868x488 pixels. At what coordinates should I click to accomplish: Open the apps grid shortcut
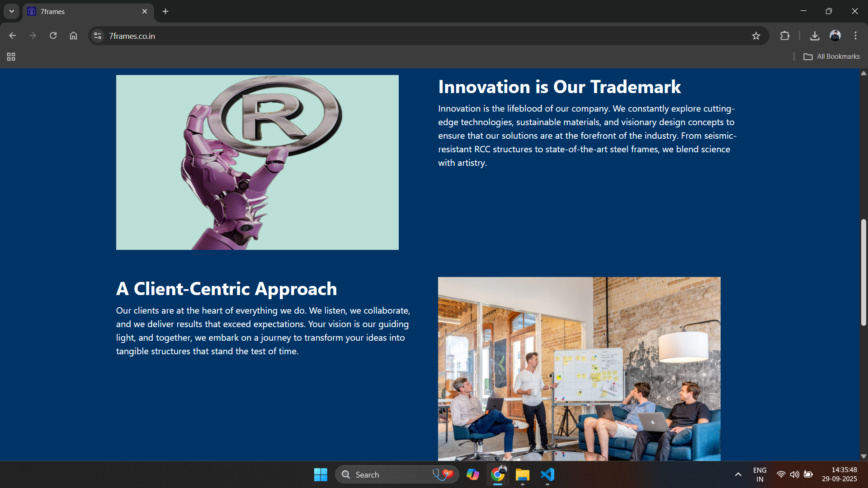pyautogui.click(x=11, y=56)
